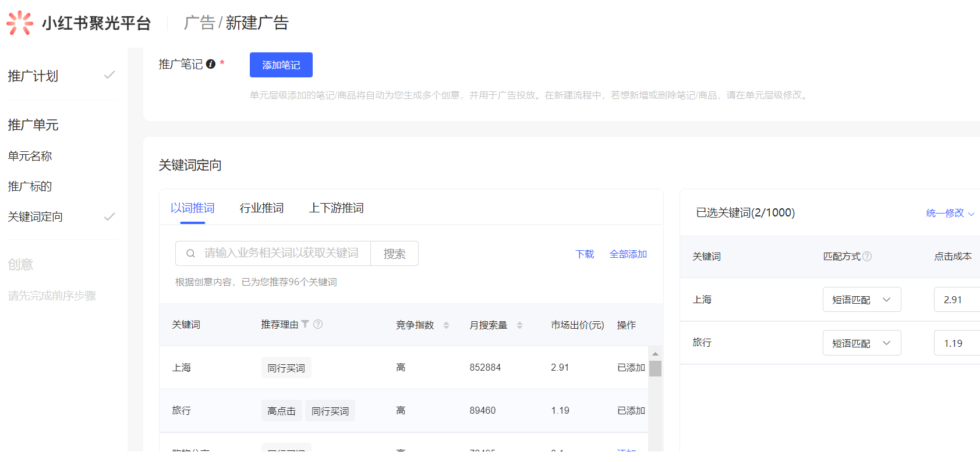Switch to the 以词推词 tab
Image resolution: width=980 pixels, height=462 pixels.
(x=193, y=208)
